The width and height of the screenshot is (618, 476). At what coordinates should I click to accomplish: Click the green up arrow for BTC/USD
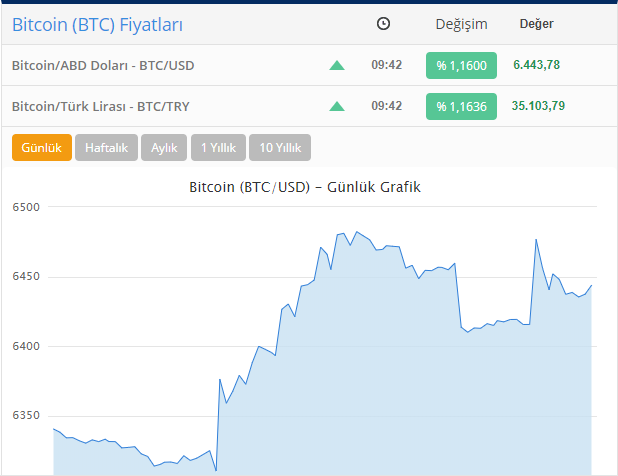[337, 65]
